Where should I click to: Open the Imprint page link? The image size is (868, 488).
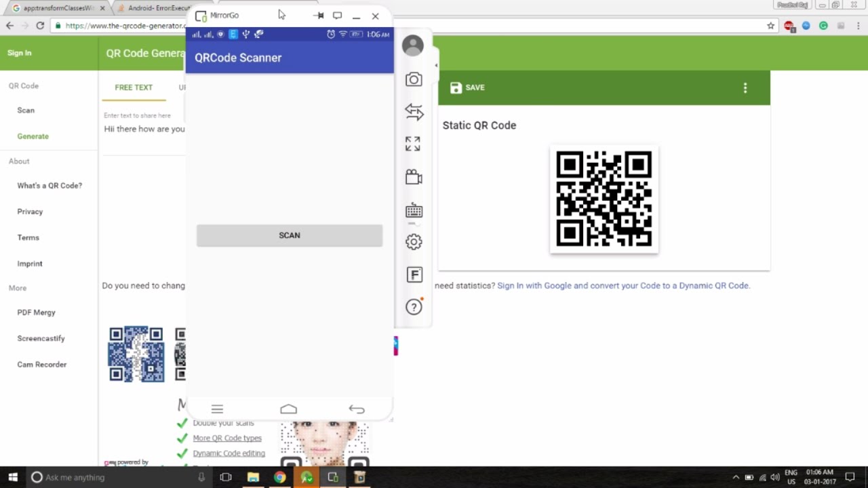(30, 264)
